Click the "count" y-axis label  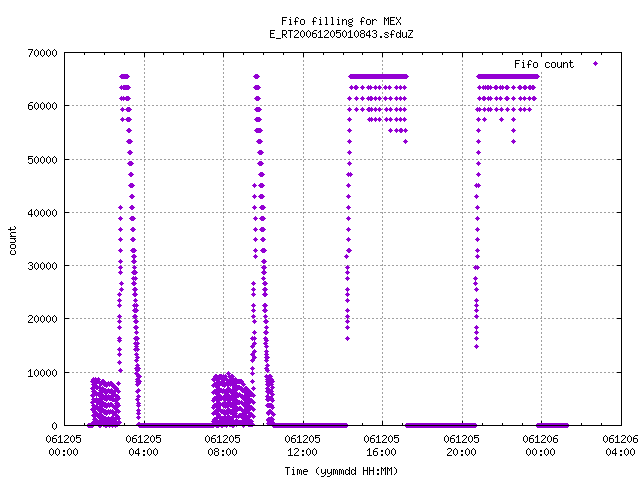pyautogui.click(x=13, y=241)
